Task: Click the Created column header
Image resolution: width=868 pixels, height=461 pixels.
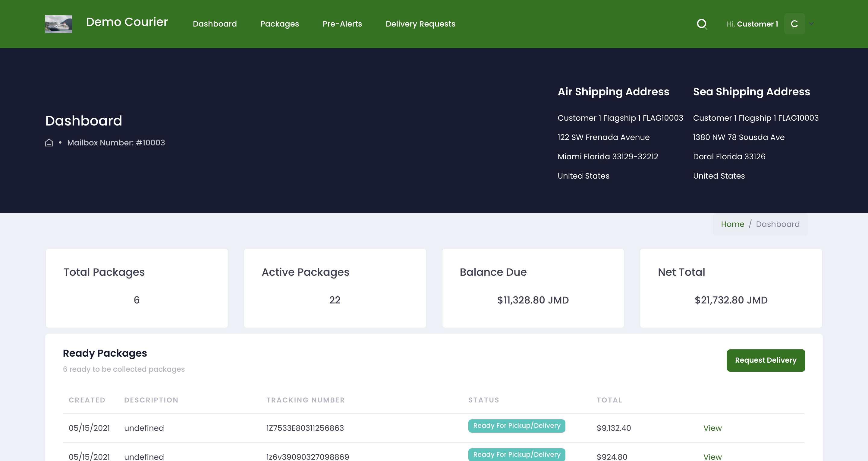Action: (87, 400)
